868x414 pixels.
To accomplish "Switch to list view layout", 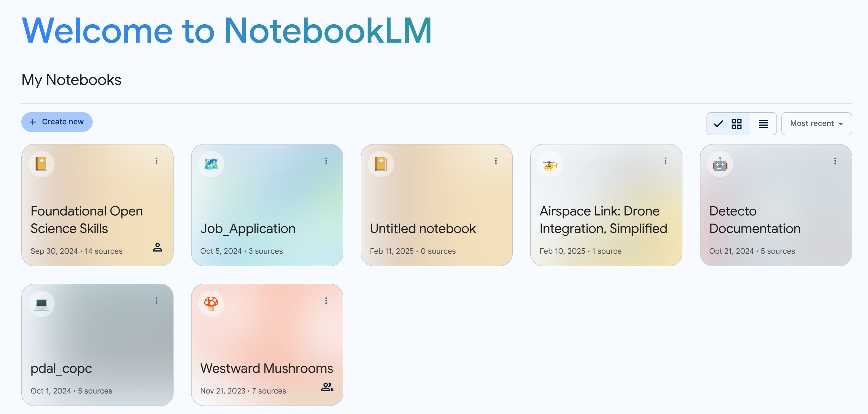I will (x=763, y=123).
